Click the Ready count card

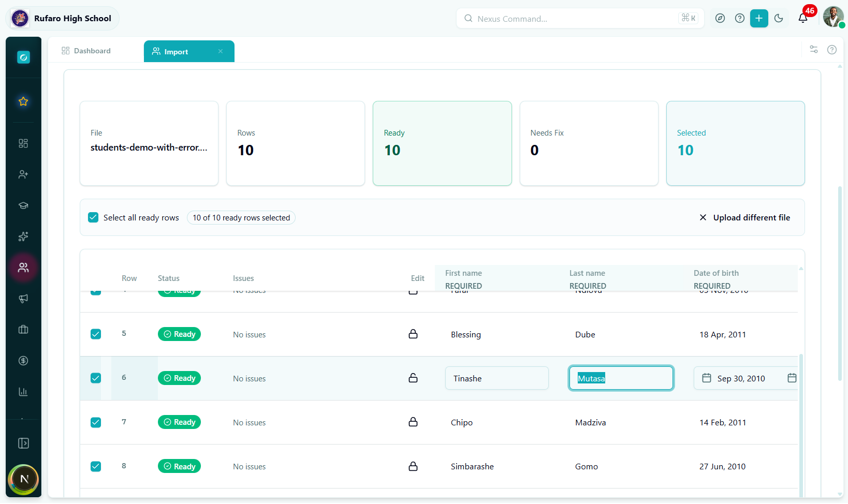[x=442, y=143]
